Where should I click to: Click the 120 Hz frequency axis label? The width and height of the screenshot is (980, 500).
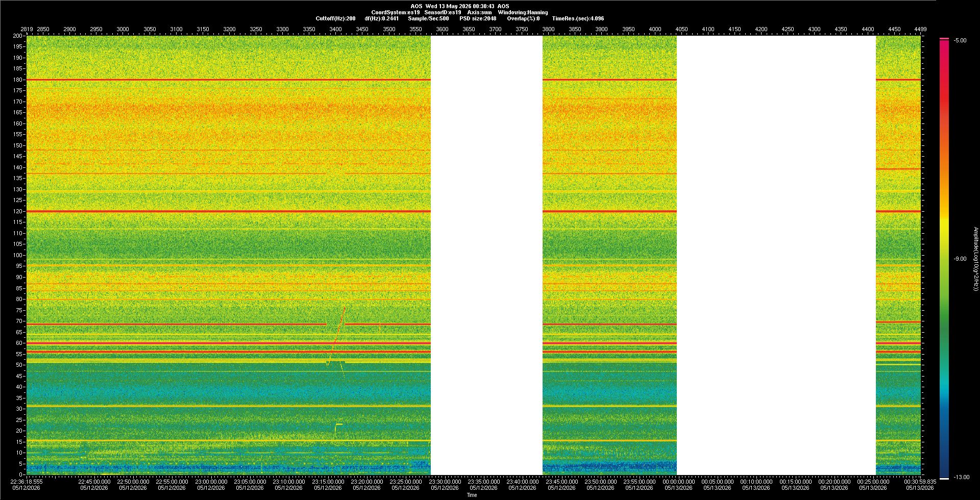[18, 211]
